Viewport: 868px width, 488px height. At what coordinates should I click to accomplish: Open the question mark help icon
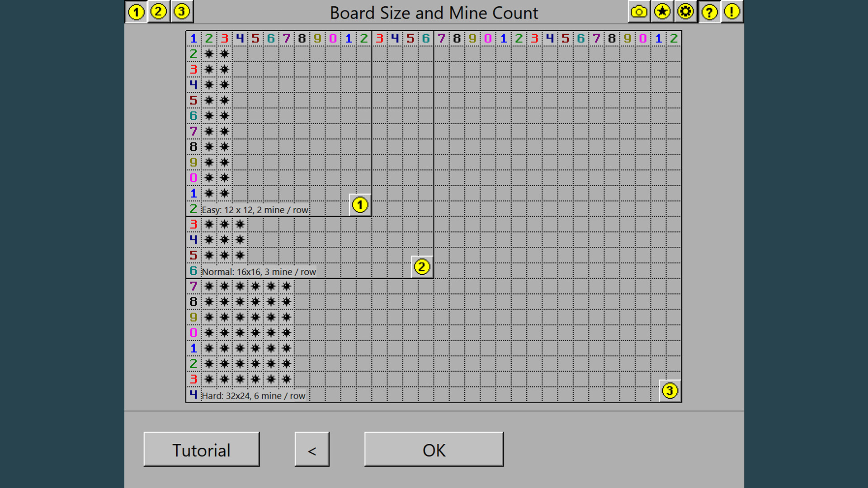[x=709, y=12]
